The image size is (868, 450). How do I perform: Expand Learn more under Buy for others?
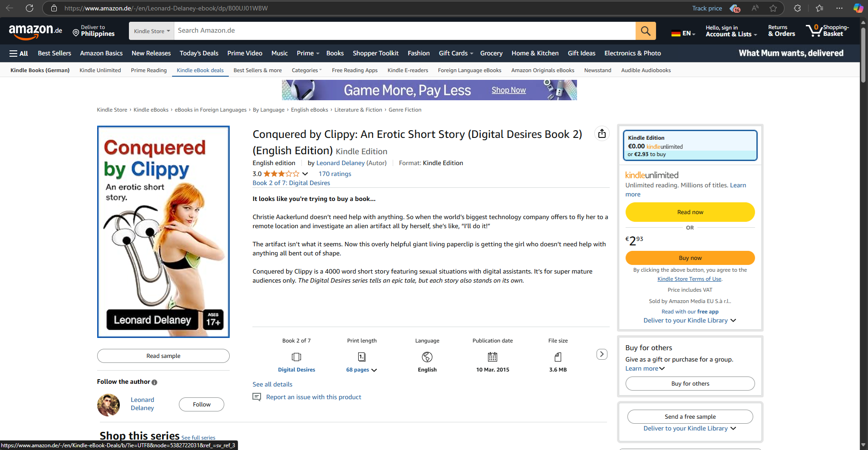tap(645, 368)
